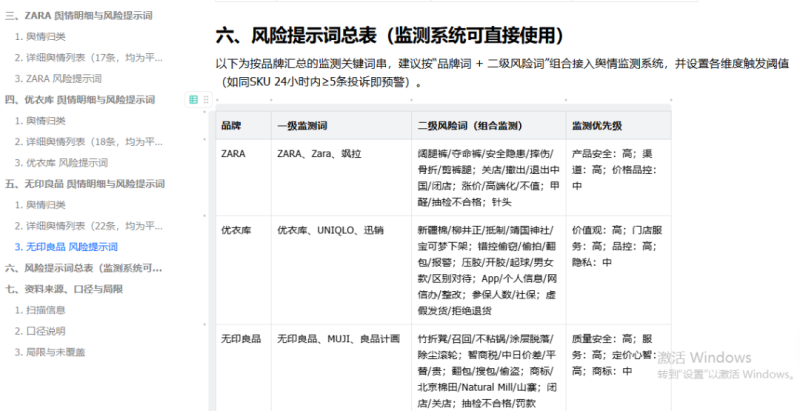Click the priority cell starting 价值观：高
This screenshot has width=800, height=411.
(x=618, y=270)
